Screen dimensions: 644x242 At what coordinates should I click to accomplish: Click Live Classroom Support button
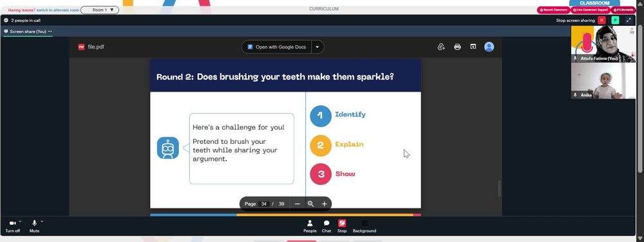point(591,10)
